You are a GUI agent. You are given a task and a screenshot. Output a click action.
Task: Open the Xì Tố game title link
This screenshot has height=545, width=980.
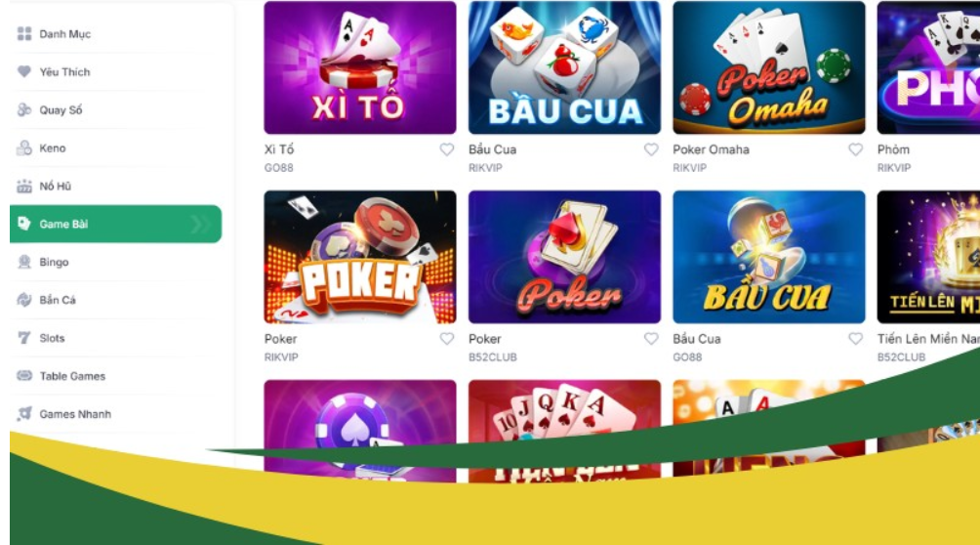pyautogui.click(x=279, y=149)
